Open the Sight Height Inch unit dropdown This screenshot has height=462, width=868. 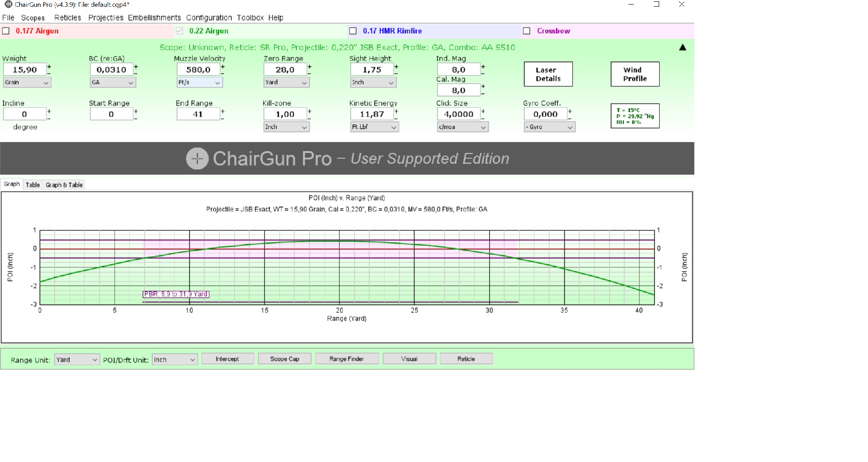click(373, 82)
